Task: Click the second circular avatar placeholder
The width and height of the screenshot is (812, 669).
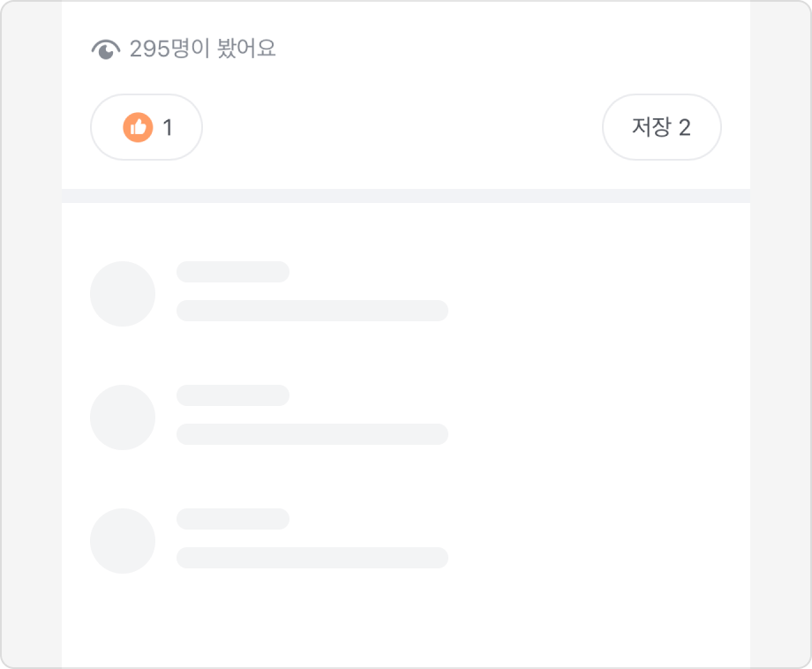Action: tap(123, 417)
